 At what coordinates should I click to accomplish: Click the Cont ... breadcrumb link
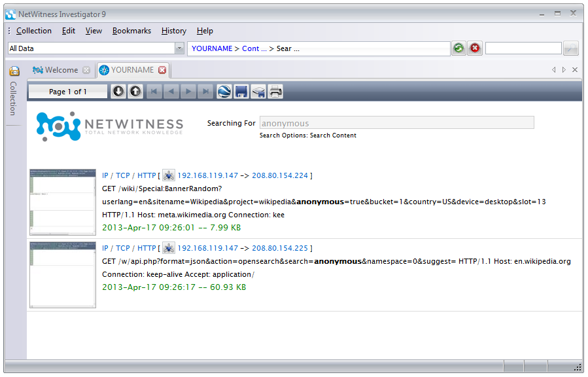click(254, 48)
